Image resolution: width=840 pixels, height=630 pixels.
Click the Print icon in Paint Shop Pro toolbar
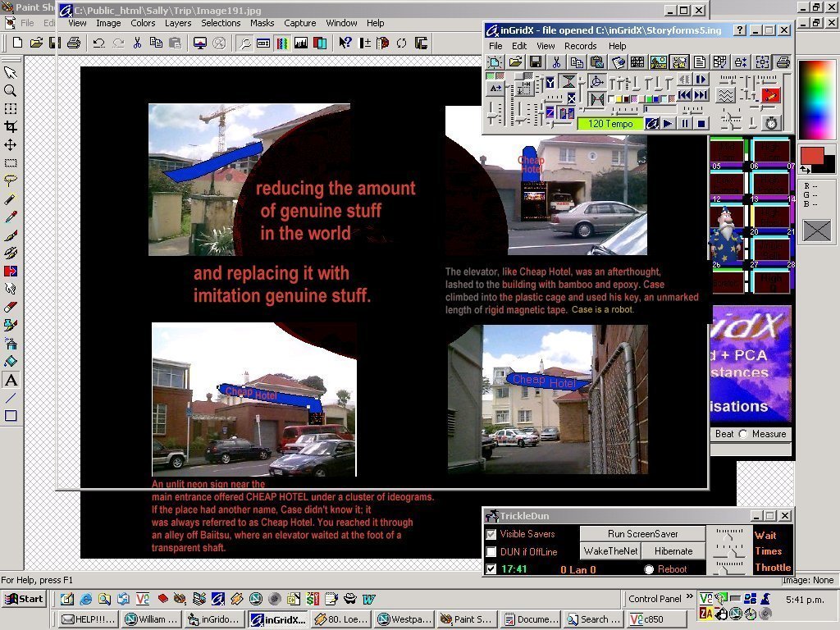pos(73,43)
